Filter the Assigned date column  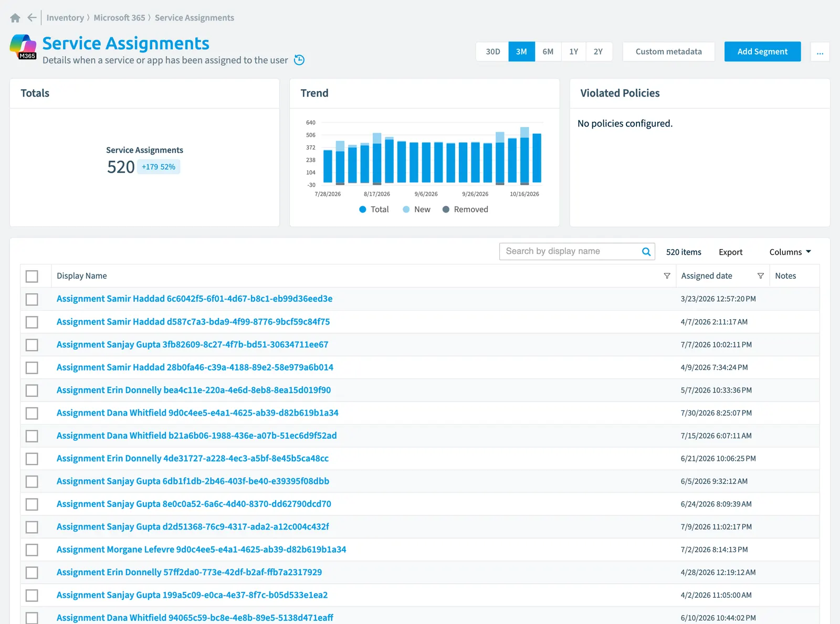pyautogui.click(x=760, y=276)
